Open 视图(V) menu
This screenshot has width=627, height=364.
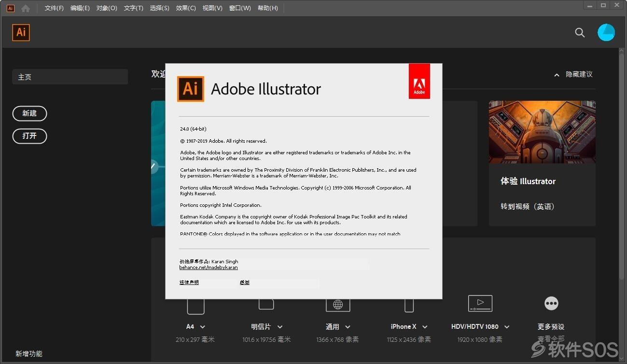pyautogui.click(x=212, y=8)
